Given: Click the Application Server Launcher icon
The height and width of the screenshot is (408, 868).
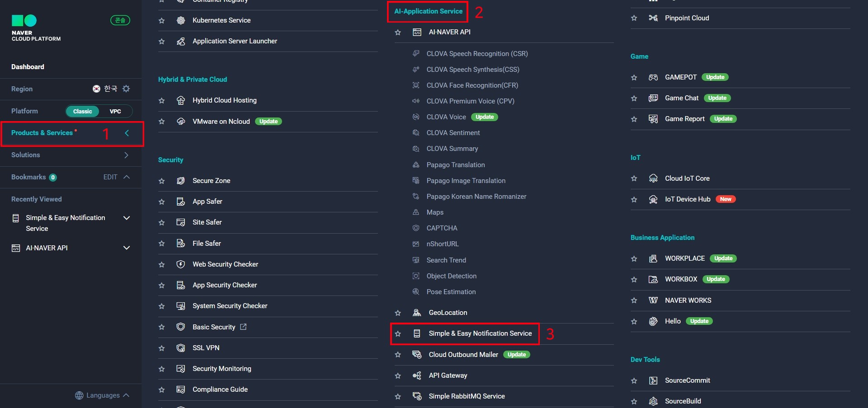Looking at the screenshot, I should (181, 41).
